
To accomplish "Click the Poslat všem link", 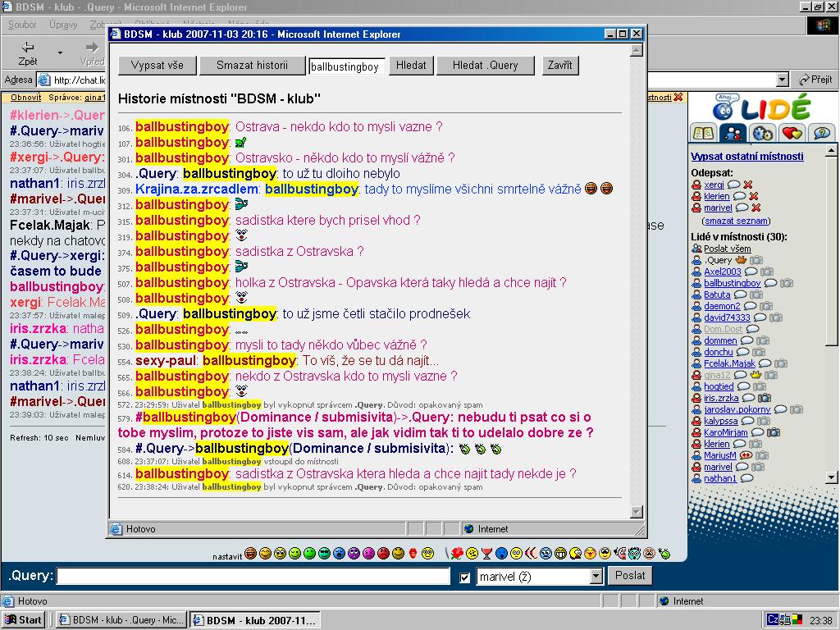I will (x=727, y=249).
